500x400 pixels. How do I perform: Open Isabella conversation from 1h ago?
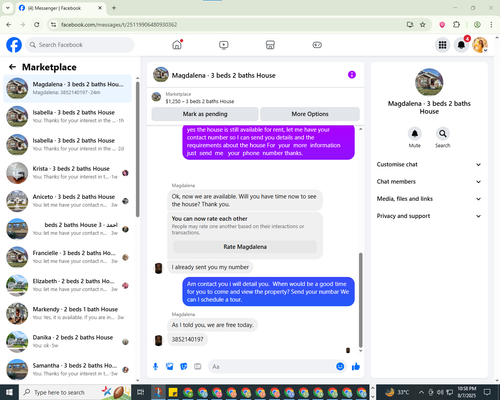tap(68, 116)
